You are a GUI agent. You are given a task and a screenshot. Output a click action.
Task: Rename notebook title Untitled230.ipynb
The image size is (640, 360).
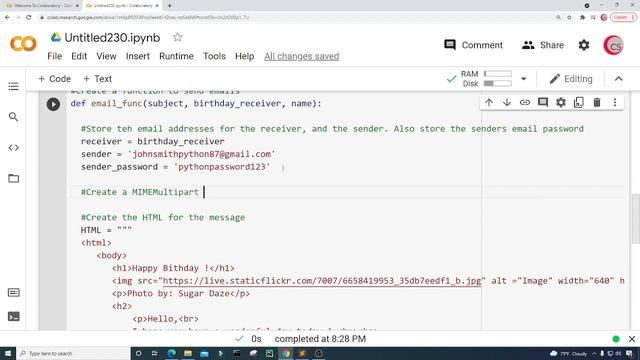coord(112,38)
